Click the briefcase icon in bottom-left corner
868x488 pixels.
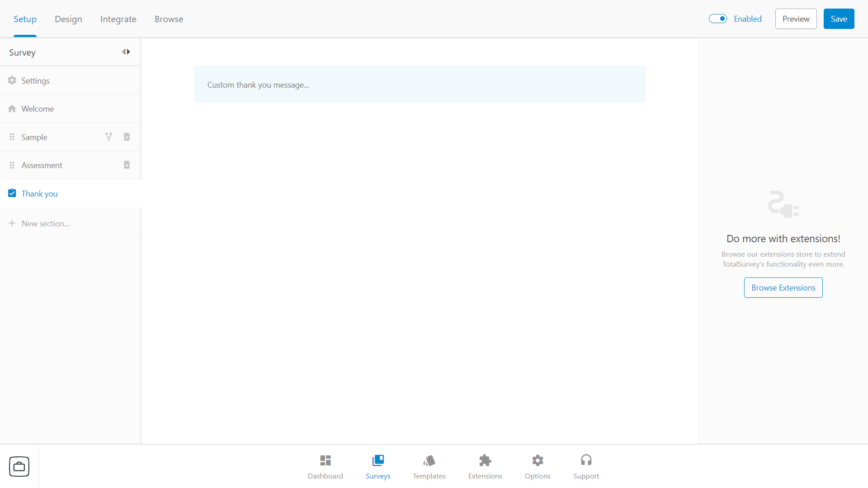tap(19, 466)
